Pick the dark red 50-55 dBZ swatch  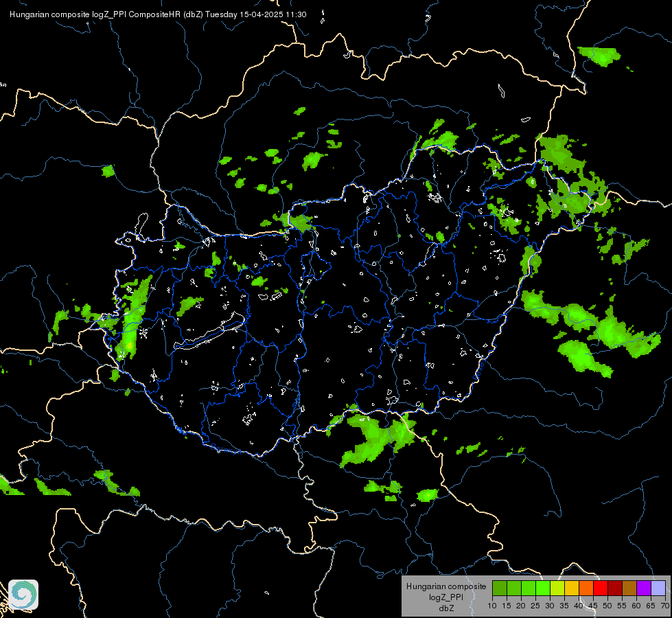tap(615, 588)
